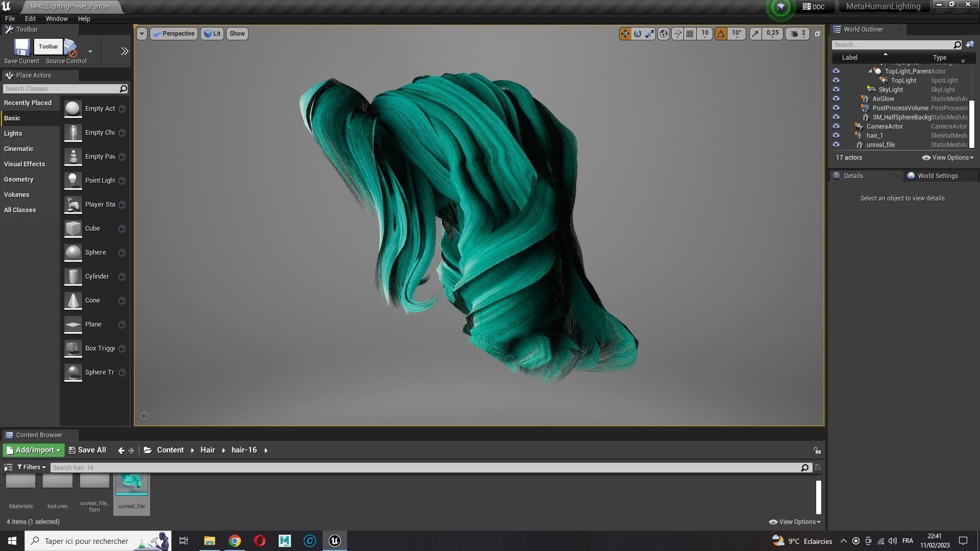Open the Source Control toolbar icon
Viewport: 980px width, 551px height.
70,47
